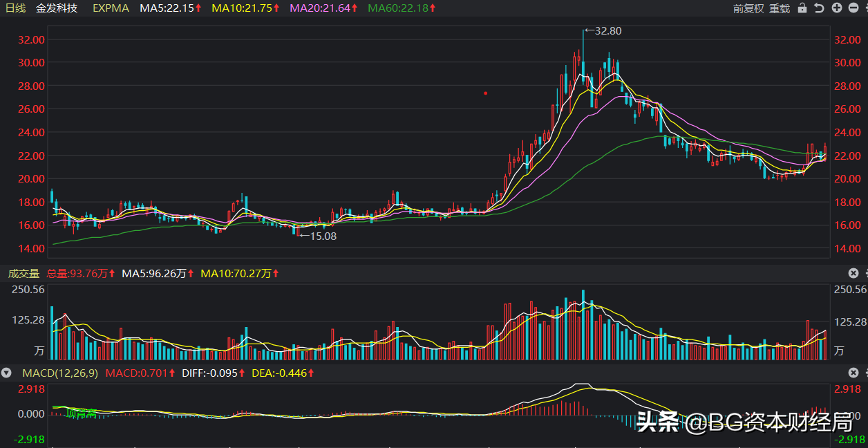The image size is (868, 448).
Task: Select the MA5:22.15 moving average label
Action: point(171,8)
